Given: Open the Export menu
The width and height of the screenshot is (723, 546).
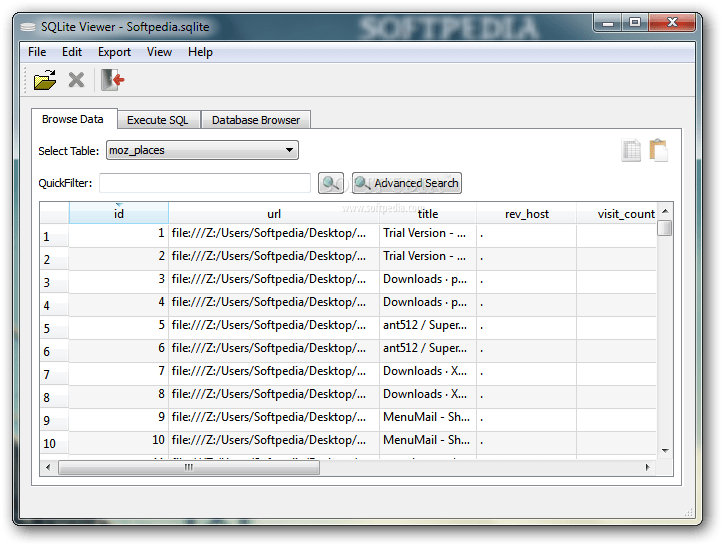Looking at the screenshot, I should (x=114, y=52).
